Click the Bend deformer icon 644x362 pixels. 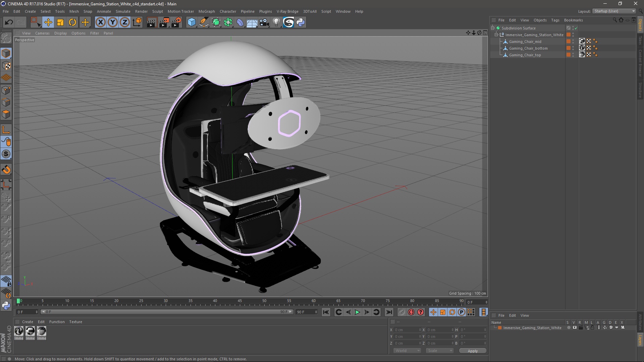[240, 22]
